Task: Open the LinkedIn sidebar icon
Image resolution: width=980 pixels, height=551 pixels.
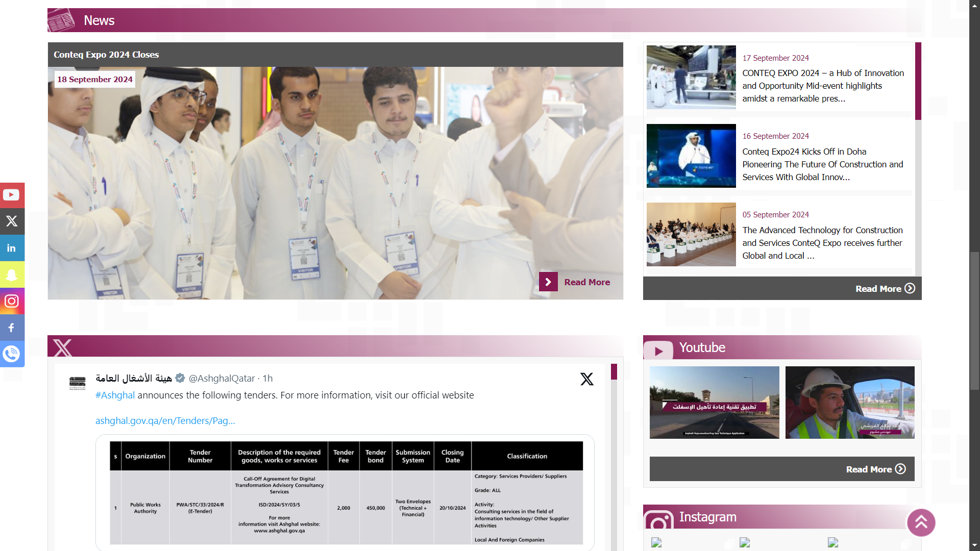Action: (x=12, y=248)
